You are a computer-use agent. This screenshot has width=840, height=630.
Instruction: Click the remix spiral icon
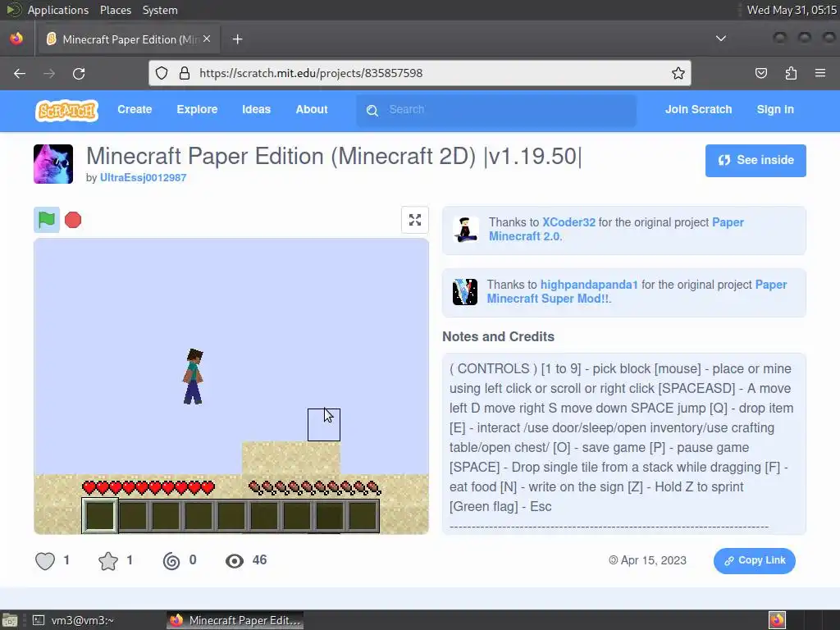click(171, 561)
